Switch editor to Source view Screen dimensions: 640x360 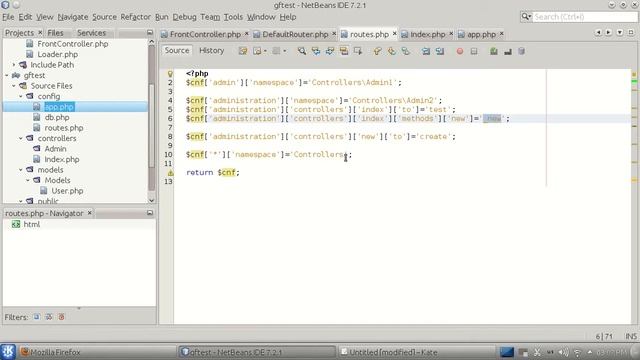(177, 50)
